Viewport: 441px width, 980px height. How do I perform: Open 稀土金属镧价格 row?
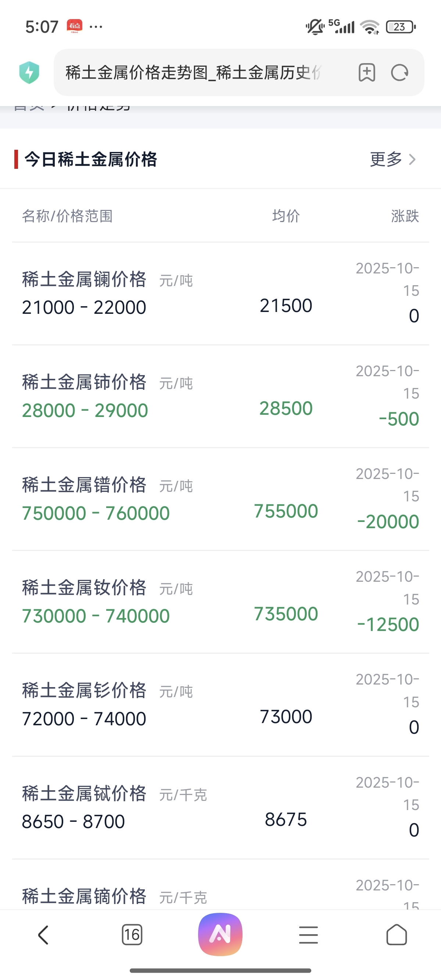[220, 293]
